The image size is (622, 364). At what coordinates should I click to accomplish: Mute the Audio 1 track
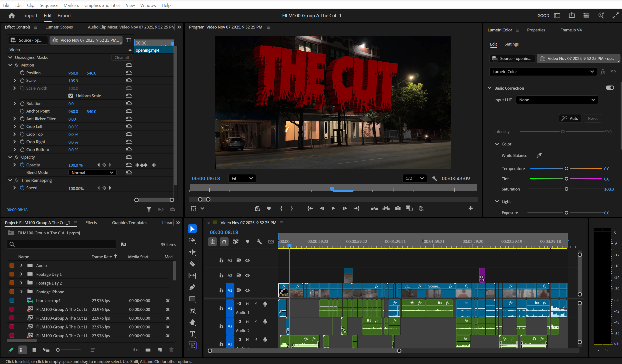point(247,304)
